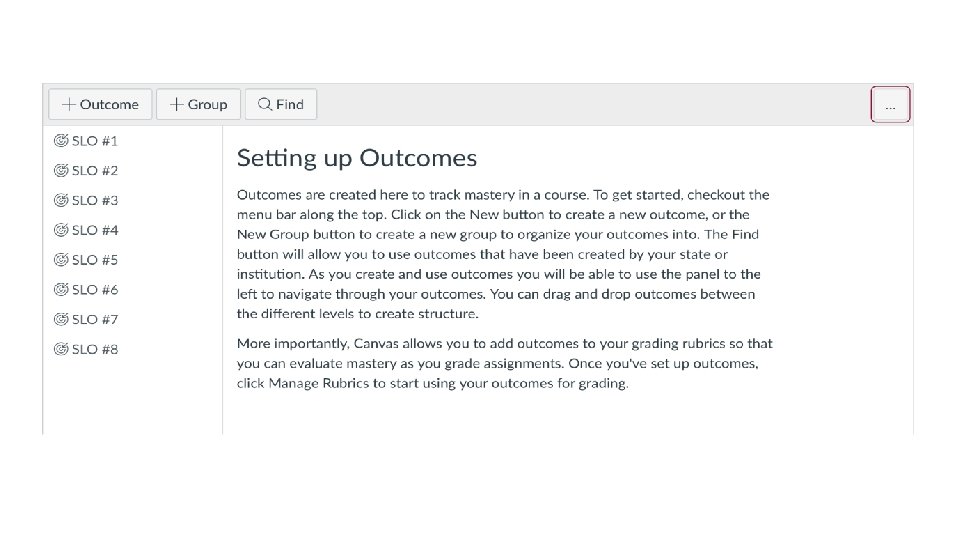Click the plus icon on Group button
Screen dimensions: 960x540
point(177,105)
